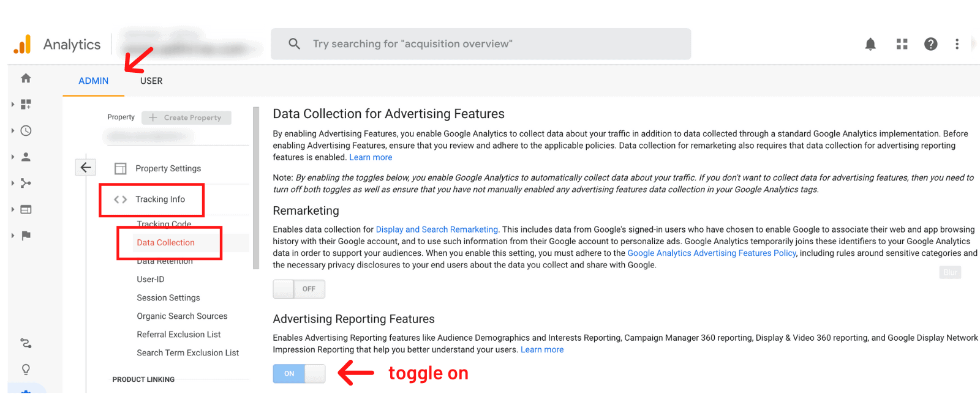This screenshot has height=413, width=980.
Task: Click the Google Analytics logo
Action: (x=22, y=44)
